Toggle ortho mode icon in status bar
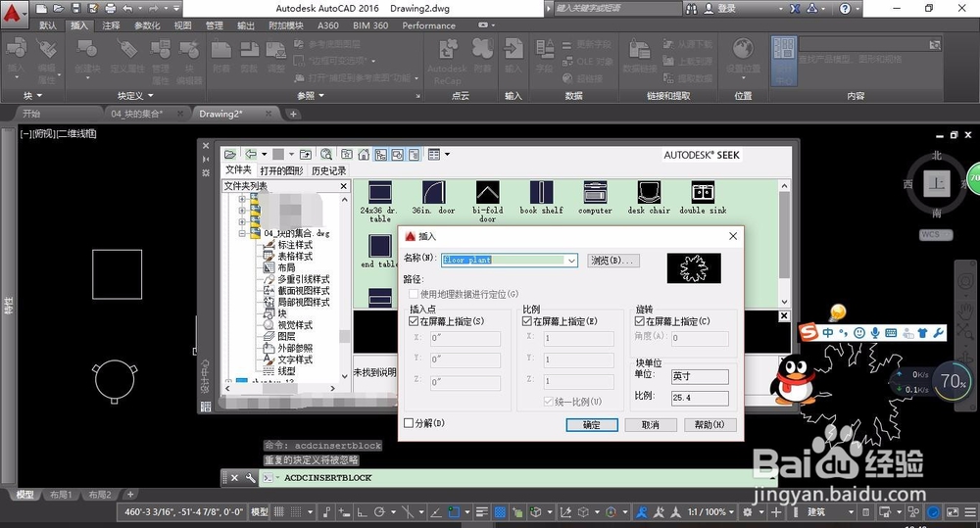This screenshot has height=528, width=980. (x=362, y=511)
